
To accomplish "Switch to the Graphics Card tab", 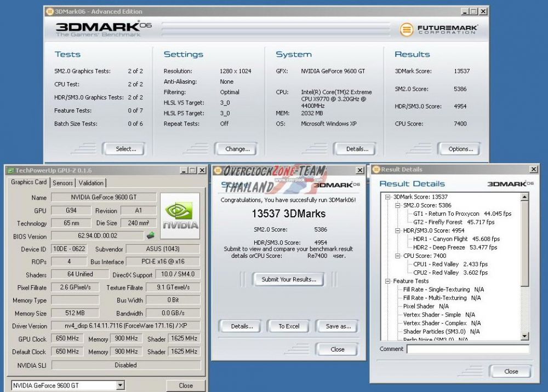I will 28,182.
